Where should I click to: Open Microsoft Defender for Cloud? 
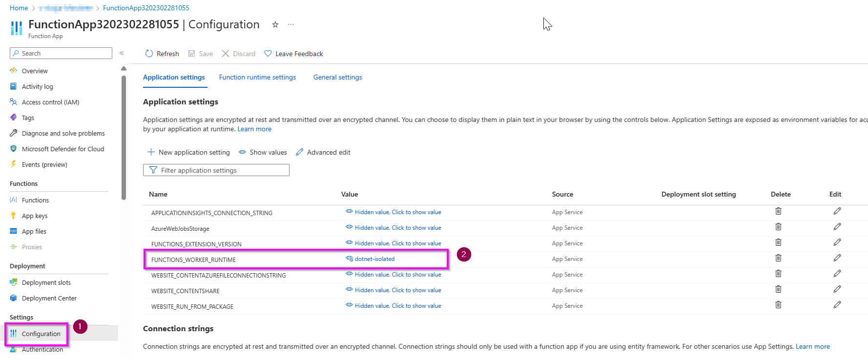pyautogui.click(x=63, y=149)
